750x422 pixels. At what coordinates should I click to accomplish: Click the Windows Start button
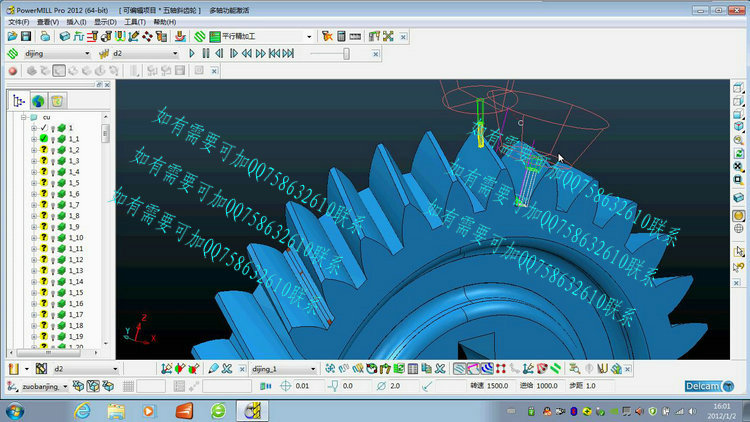(16, 410)
